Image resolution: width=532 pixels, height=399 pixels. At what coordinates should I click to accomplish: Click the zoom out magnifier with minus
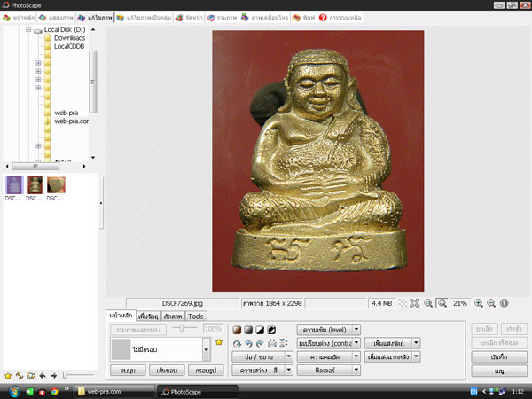(491, 303)
